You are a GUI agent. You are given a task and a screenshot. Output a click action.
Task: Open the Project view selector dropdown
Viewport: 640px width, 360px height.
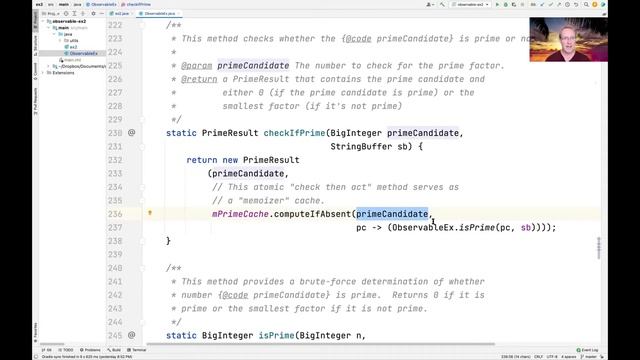pyautogui.click(x=51, y=13)
